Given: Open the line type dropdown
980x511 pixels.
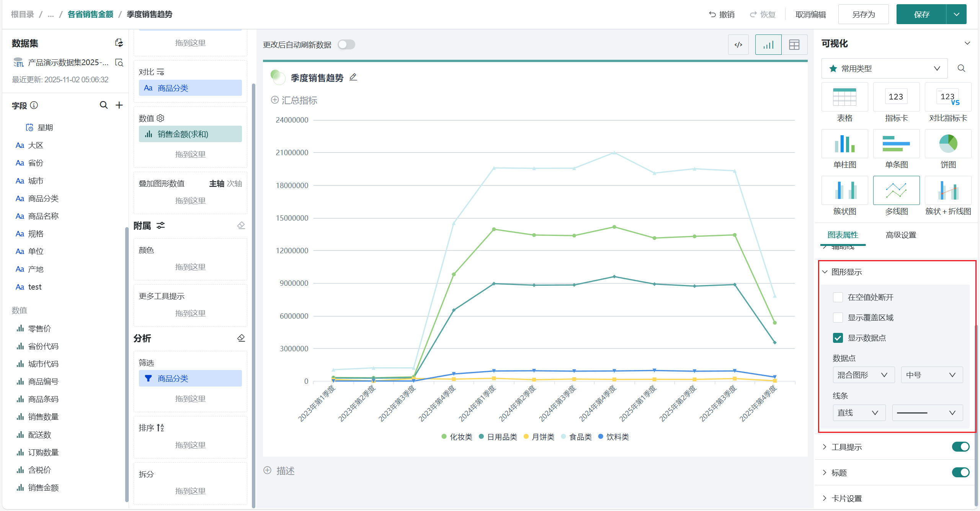Looking at the screenshot, I should point(859,413).
